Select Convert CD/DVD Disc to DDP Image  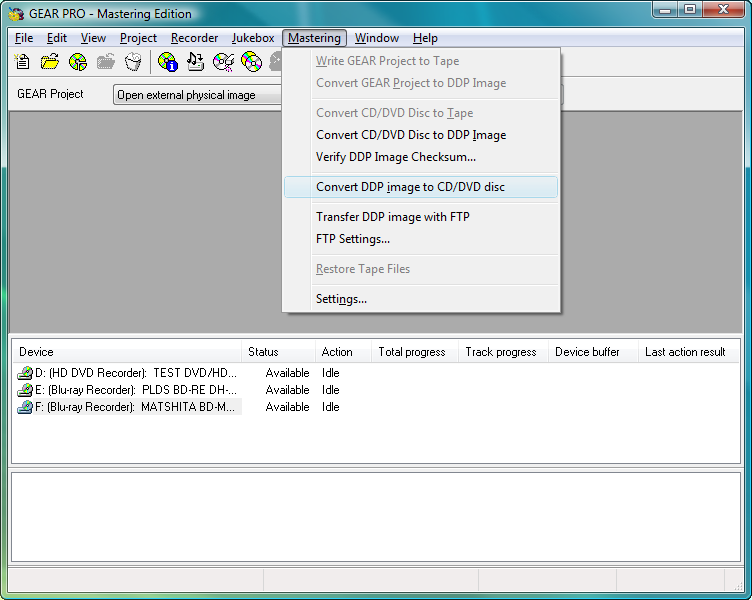click(411, 135)
